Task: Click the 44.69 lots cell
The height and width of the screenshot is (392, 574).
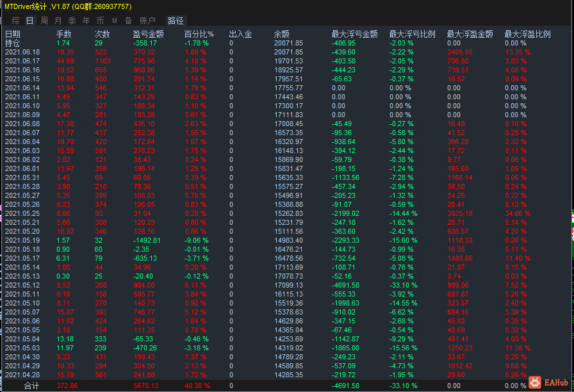Action: click(65, 61)
